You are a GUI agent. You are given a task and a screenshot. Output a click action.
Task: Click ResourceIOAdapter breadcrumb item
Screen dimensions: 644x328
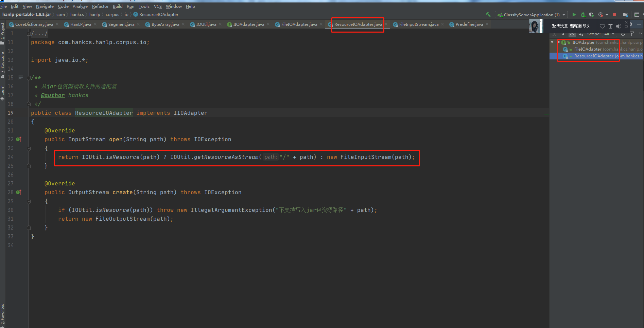156,15
